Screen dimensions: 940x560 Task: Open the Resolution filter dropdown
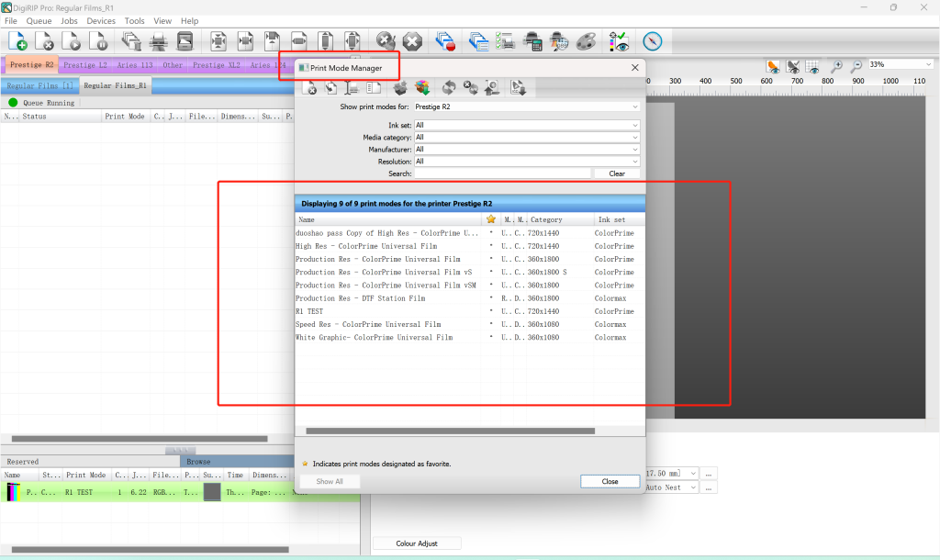pos(634,161)
